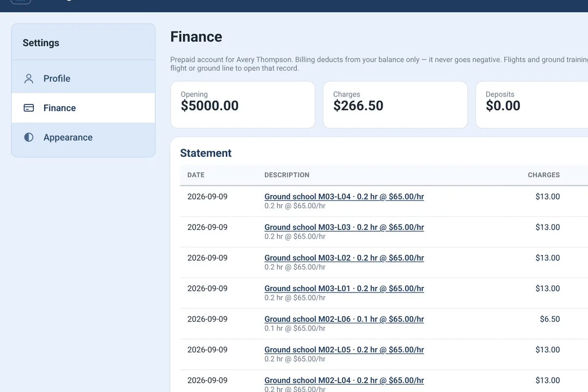Click the DATE column header

pos(196,175)
